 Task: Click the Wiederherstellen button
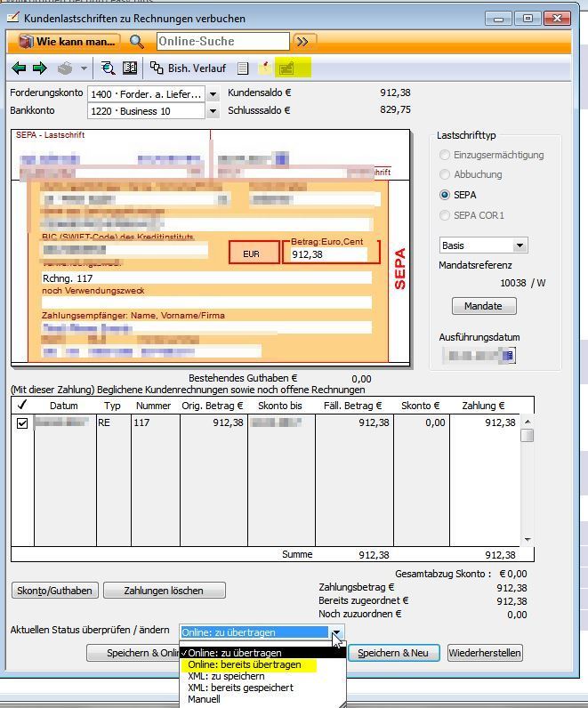485,653
